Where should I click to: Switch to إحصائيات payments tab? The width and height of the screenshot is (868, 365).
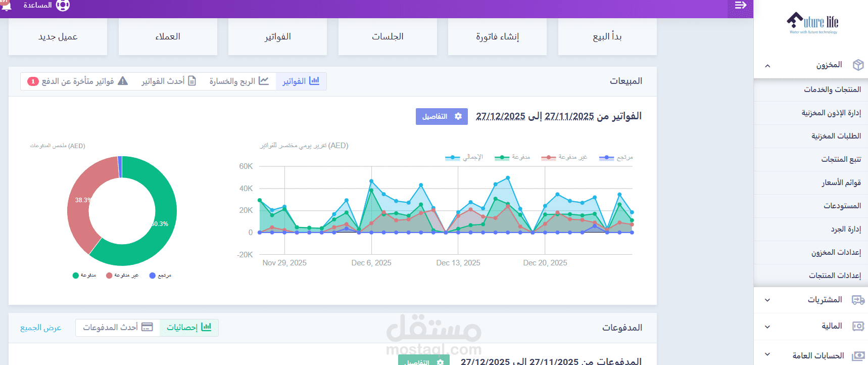189,327
